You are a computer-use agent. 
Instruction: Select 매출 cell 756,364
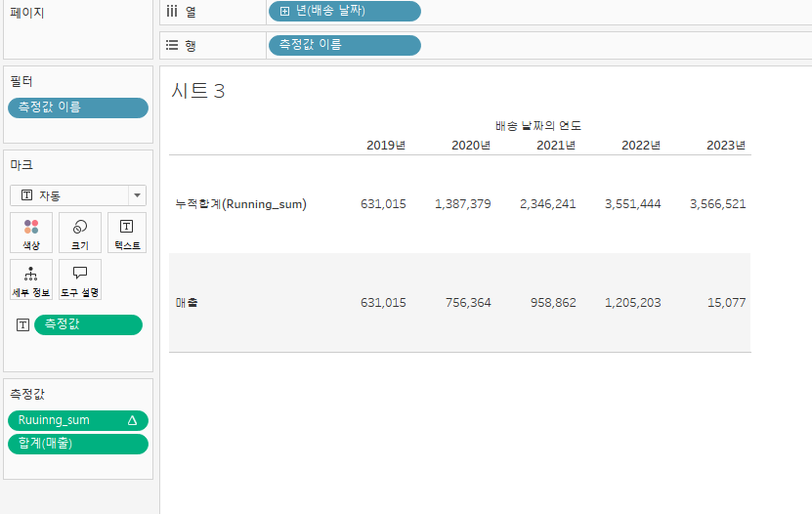click(x=468, y=303)
